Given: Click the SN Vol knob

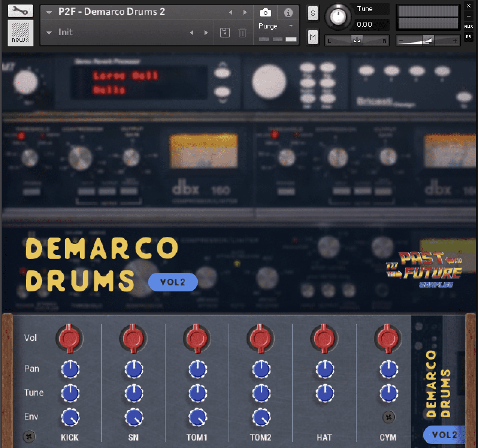Looking at the screenshot, I should (x=133, y=338).
